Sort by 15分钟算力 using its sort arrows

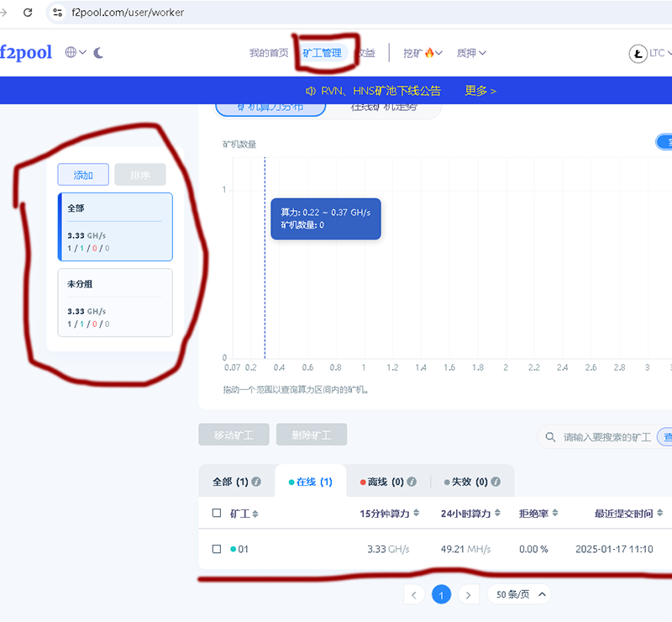click(416, 513)
